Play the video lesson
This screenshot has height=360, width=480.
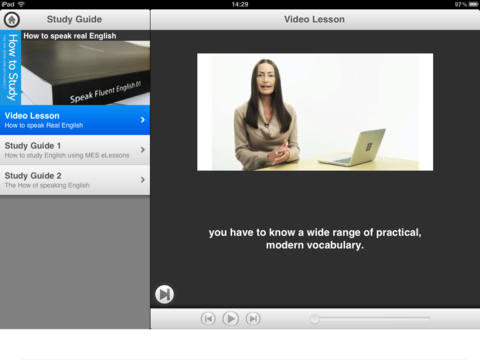point(231,319)
